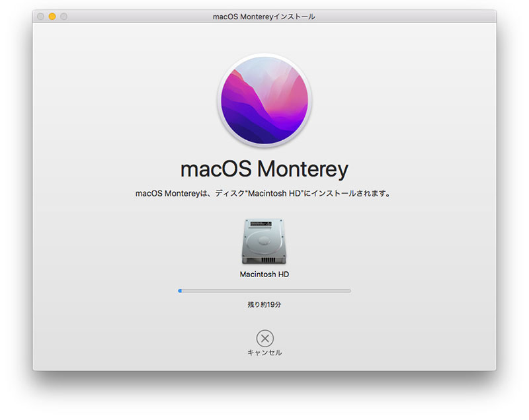Image resolution: width=529 pixels, height=420 pixels.
Task: Select the Macintosh HD disk icon
Action: [x=264, y=241]
